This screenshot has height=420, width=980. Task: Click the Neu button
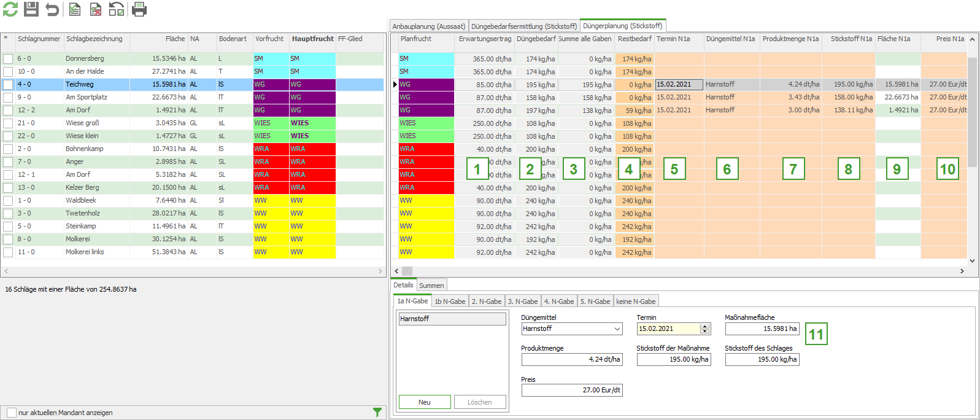(425, 402)
